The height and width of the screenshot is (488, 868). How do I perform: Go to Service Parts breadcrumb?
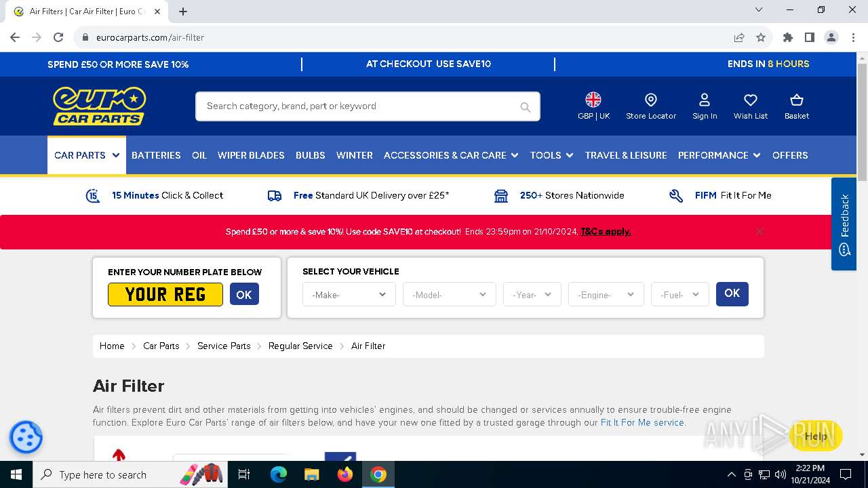tap(224, 346)
